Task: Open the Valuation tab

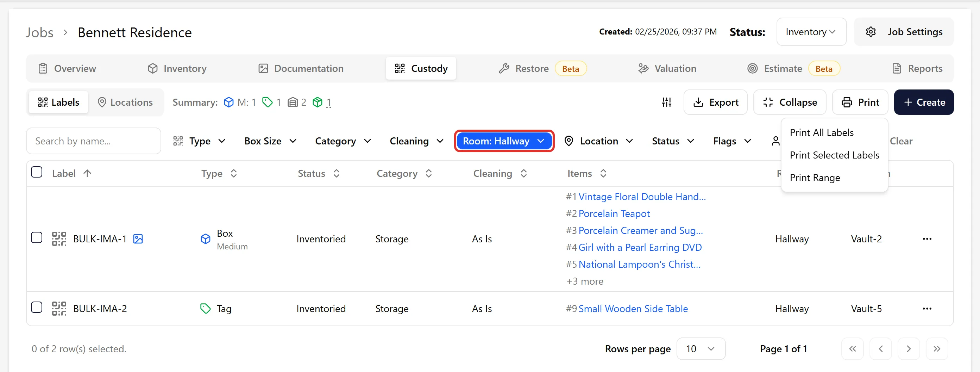Action: coord(667,69)
